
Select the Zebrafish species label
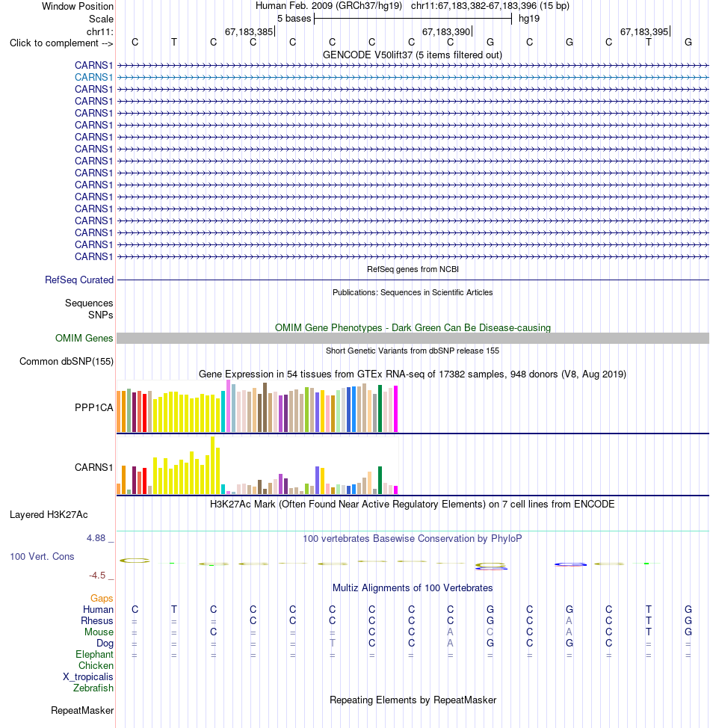pyautogui.click(x=93, y=688)
